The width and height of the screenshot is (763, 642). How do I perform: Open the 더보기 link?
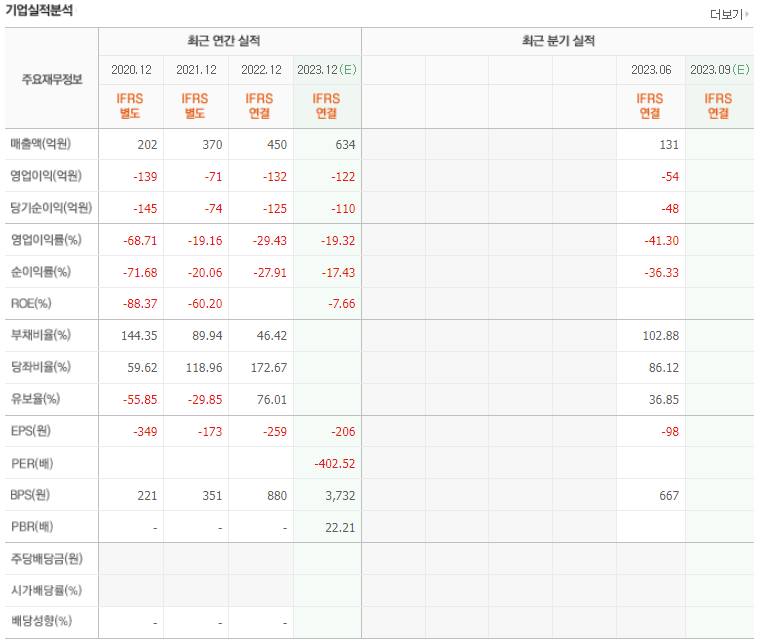point(729,15)
